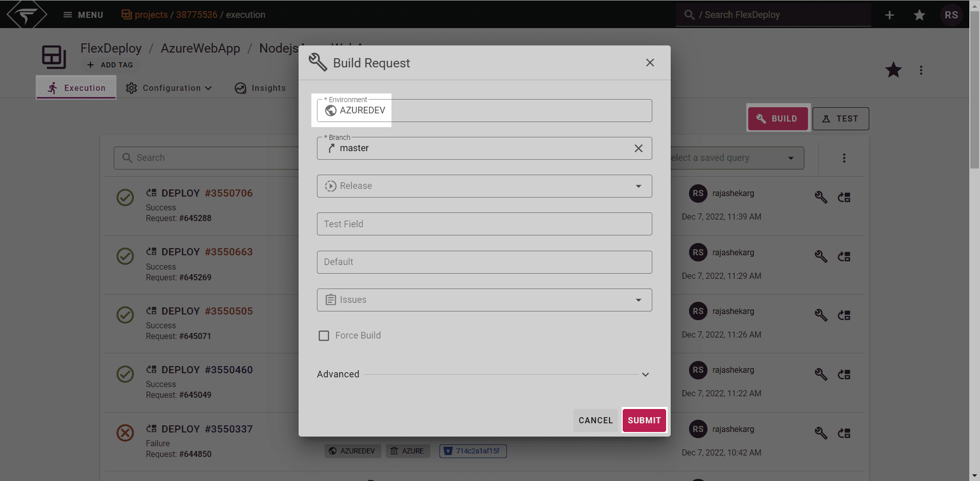
Task: Click success status icon for #3550706
Action: 125,197
